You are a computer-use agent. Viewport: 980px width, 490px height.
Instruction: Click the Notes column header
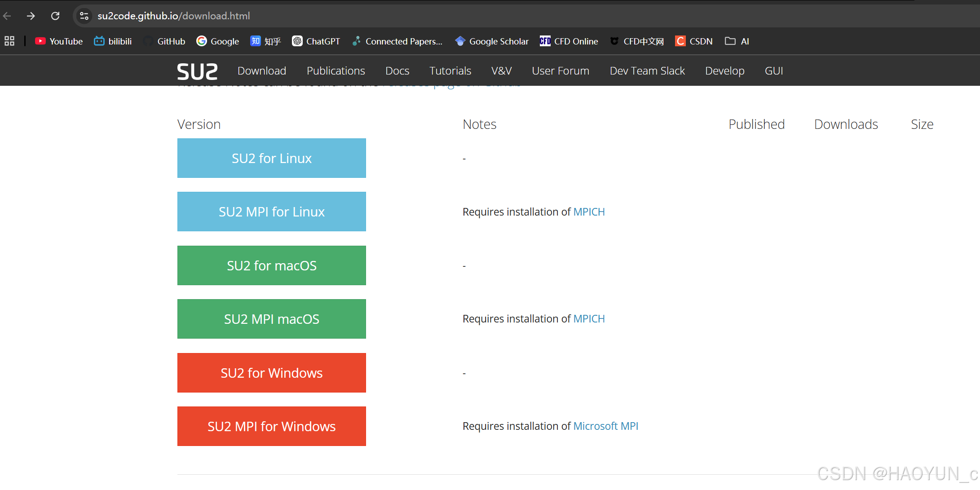(x=480, y=124)
